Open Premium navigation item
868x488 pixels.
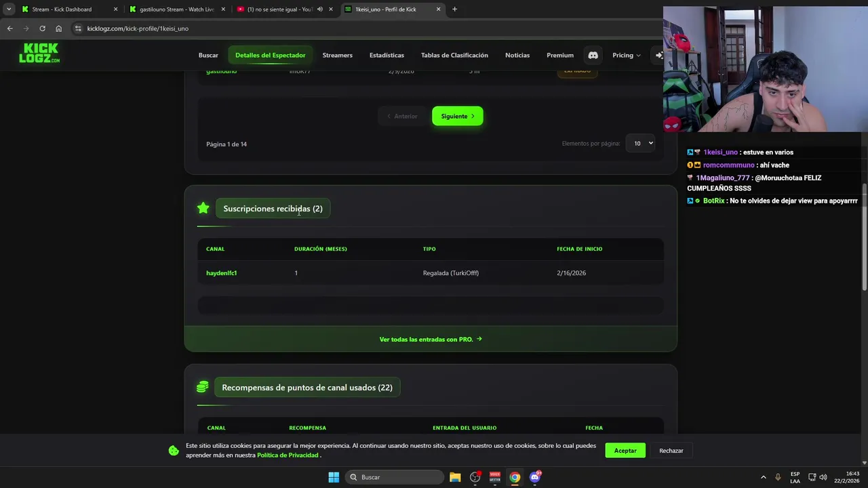[560, 56]
